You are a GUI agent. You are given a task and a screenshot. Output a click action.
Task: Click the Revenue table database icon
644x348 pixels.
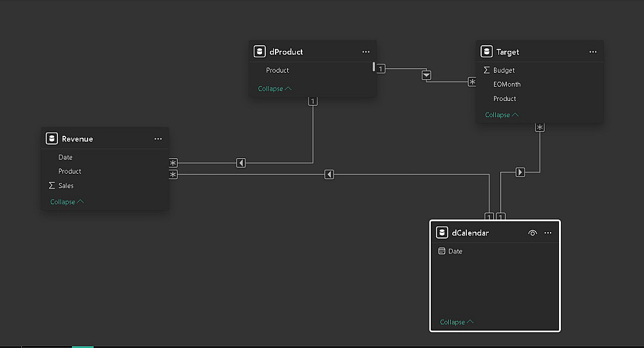[52, 138]
